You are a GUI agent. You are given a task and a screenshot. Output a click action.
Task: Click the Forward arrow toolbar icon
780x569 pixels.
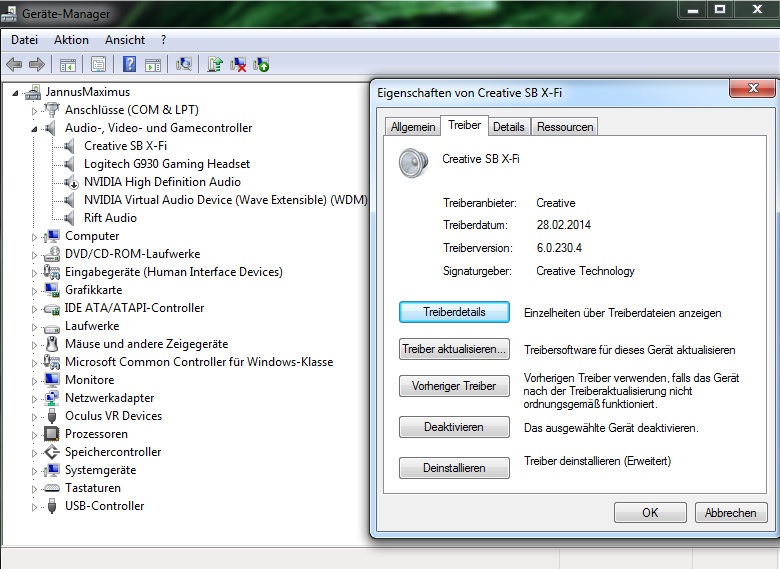click(37, 64)
